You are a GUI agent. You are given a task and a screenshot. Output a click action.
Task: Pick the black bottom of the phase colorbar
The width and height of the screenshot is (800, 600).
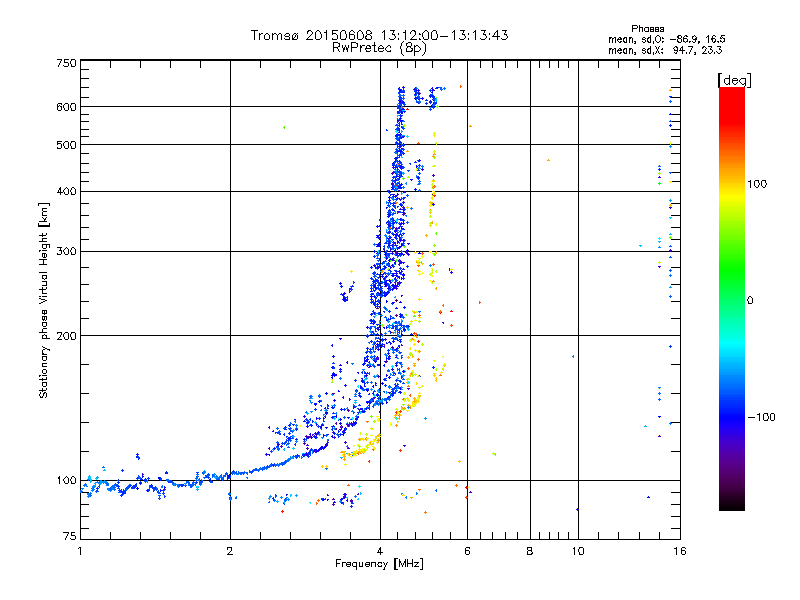click(732, 504)
